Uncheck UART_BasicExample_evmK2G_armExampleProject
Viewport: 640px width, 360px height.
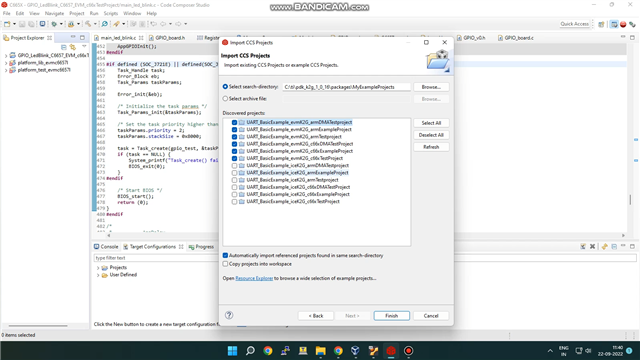[234, 129]
